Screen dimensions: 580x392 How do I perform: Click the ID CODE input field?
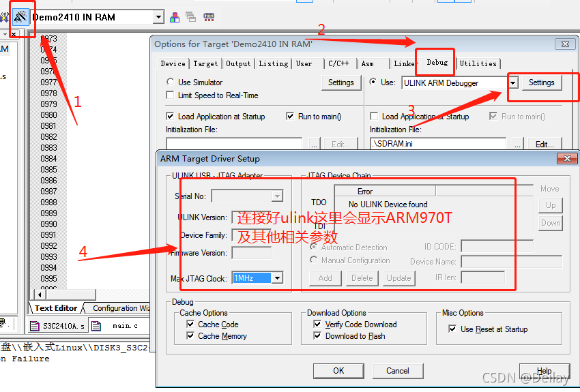point(497,246)
